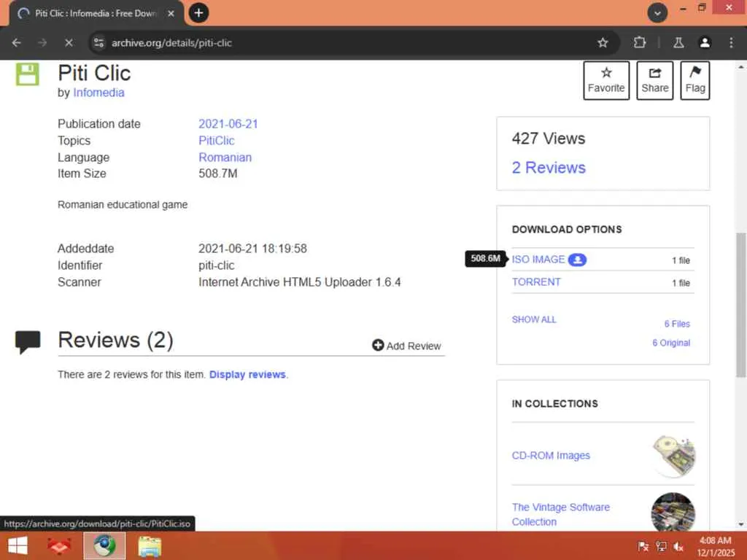The width and height of the screenshot is (747, 560).
Task: Click the Internet Archive HTML5 Uploader 1.6.4 text
Action: pos(300,282)
